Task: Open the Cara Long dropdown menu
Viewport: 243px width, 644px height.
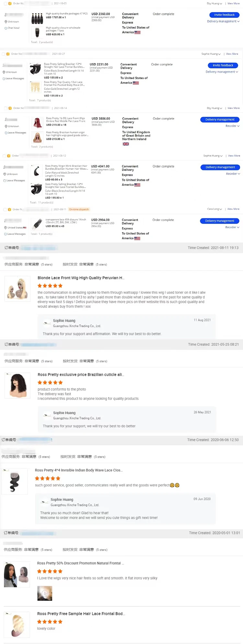Action: pos(214,209)
